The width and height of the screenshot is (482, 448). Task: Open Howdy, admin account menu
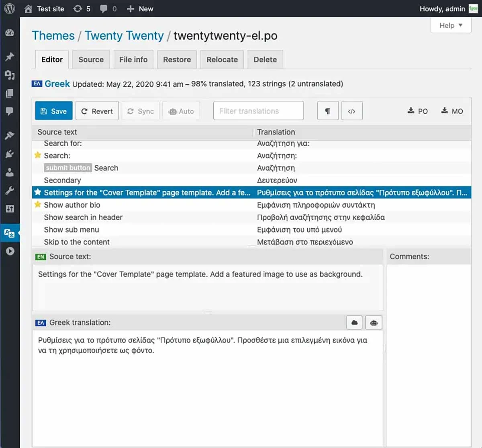pos(448,8)
